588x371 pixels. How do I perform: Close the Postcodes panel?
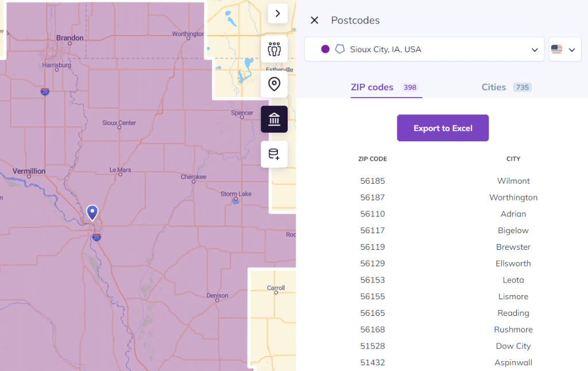pyautogui.click(x=314, y=20)
